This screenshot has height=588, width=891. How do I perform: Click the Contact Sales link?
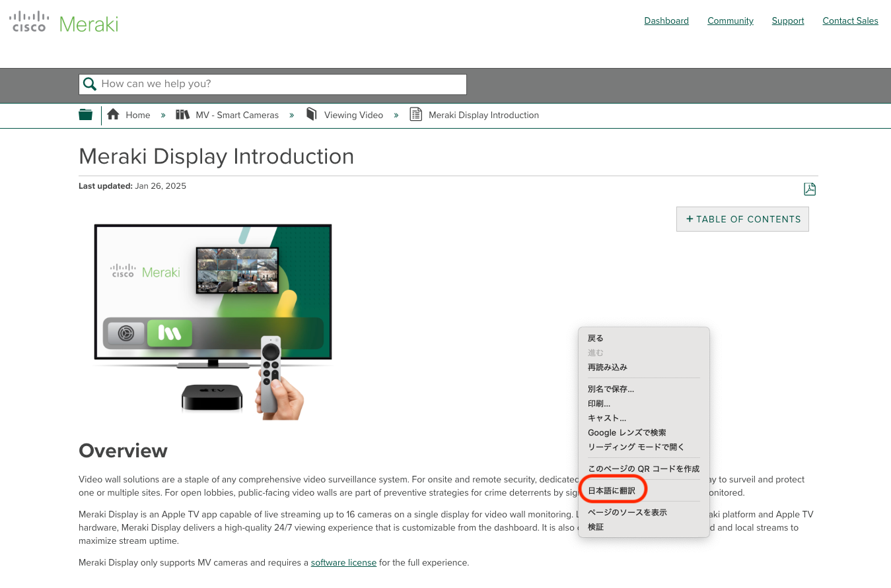coord(850,20)
